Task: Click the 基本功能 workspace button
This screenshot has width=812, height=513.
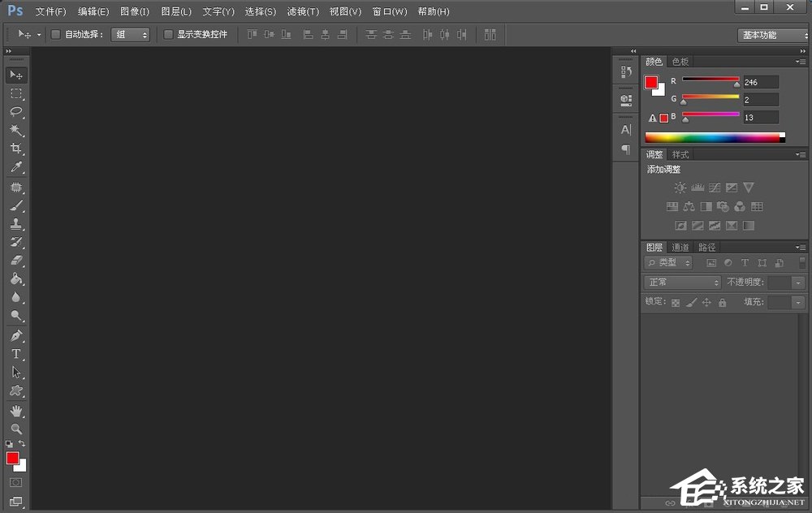Action: 769,35
